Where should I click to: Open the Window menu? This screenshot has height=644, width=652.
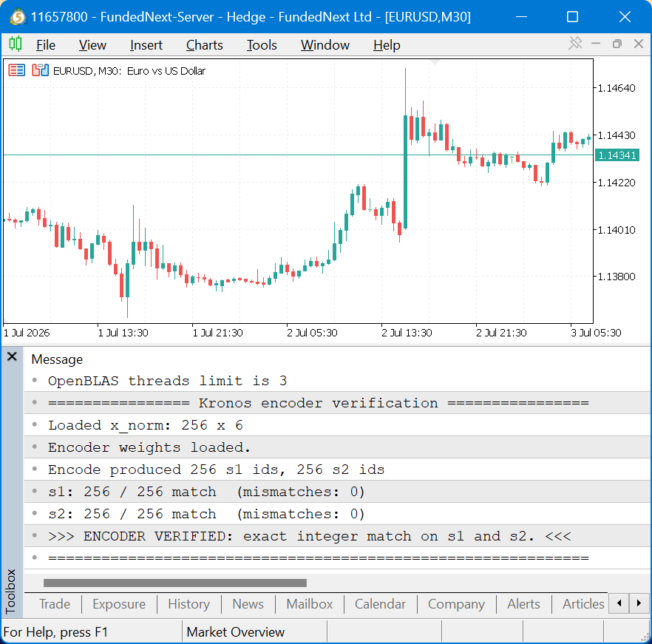[x=325, y=45]
